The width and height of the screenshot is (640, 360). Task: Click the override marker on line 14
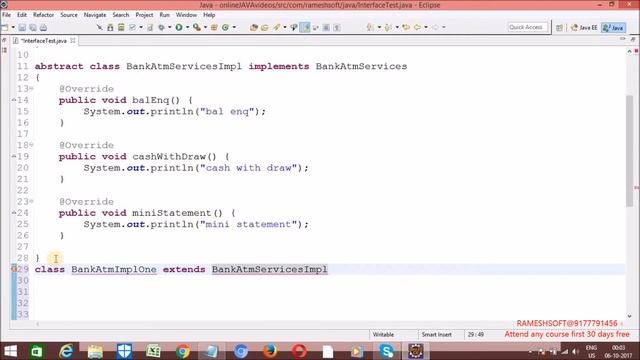[x=14, y=100]
